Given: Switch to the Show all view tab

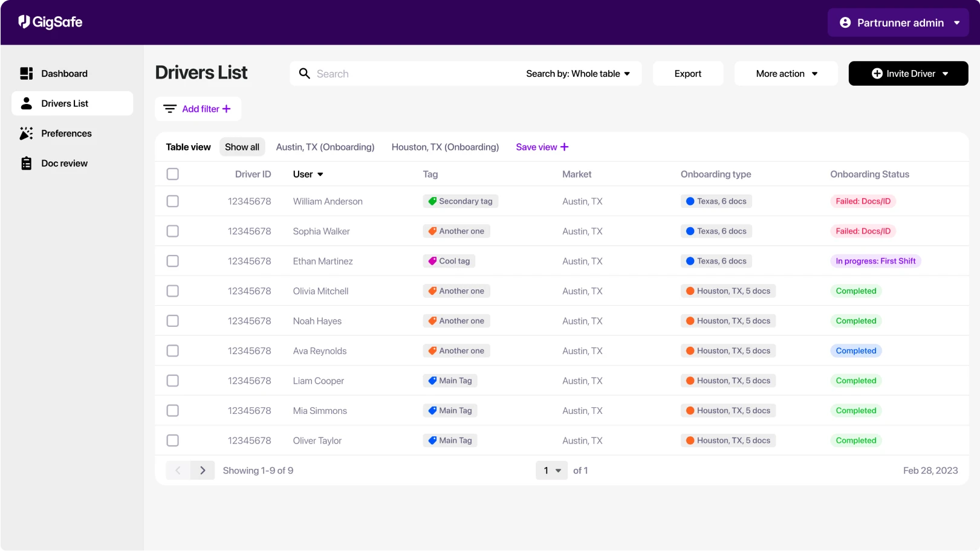Looking at the screenshot, I should pyautogui.click(x=242, y=147).
